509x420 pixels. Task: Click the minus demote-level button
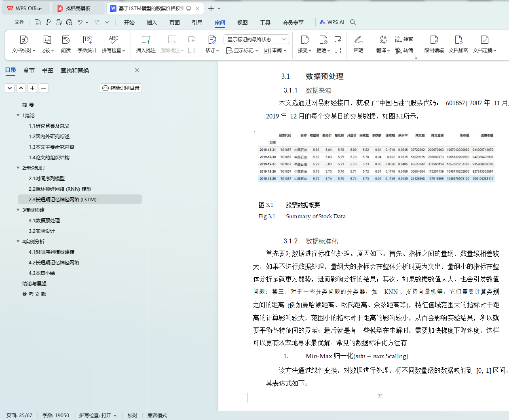pos(44,88)
